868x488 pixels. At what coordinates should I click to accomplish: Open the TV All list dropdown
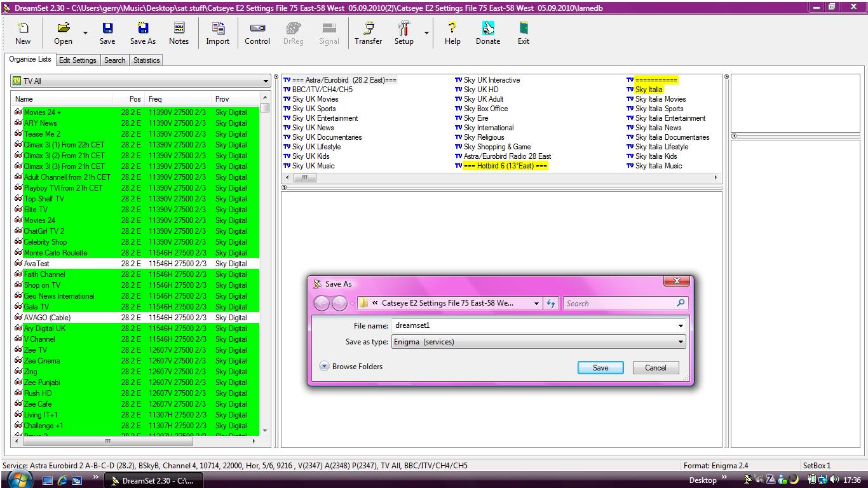266,81
